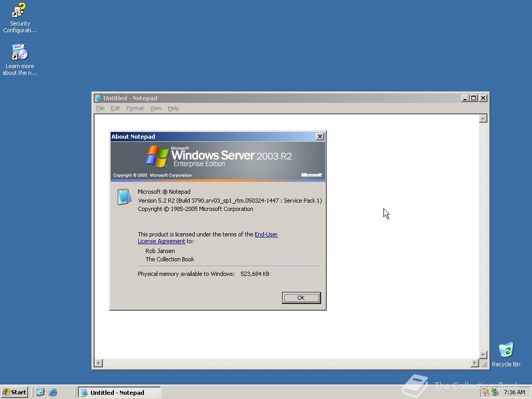532x399 pixels.
Task: Click the OK button in About Notepad
Action: point(301,298)
